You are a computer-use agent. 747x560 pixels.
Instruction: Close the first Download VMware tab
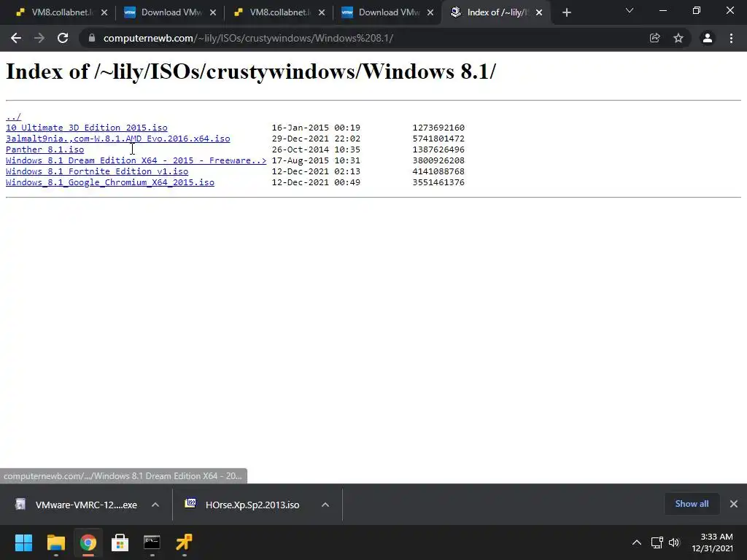tap(213, 13)
